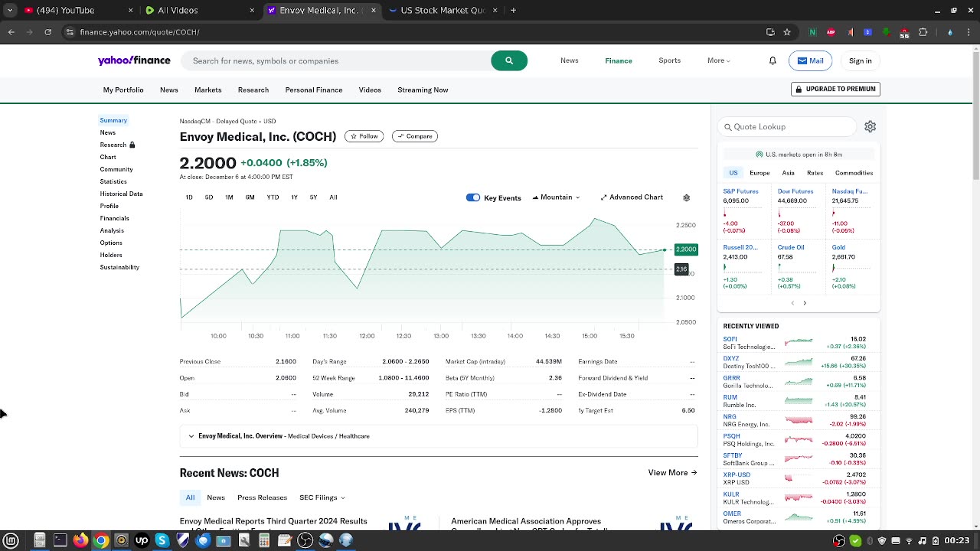Image resolution: width=980 pixels, height=551 pixels.
Task: Expand the More menu in header
Action: click(719, 60)
